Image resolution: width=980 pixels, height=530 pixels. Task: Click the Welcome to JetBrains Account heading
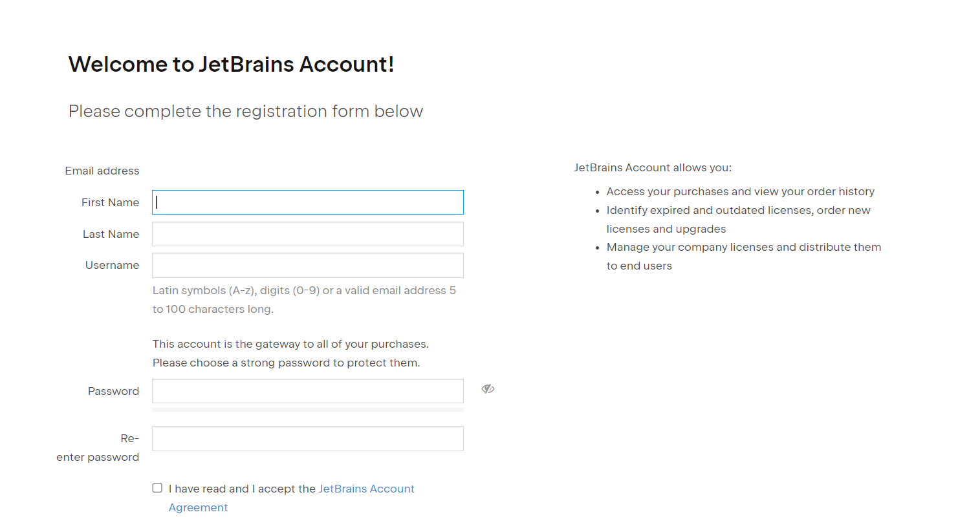coord(231,64)
